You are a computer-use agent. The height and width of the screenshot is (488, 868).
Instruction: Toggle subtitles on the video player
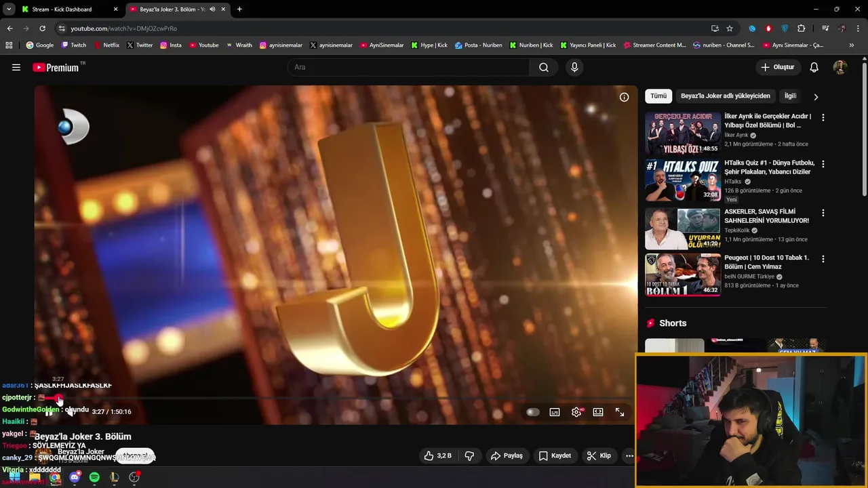[x=555, y=412]
